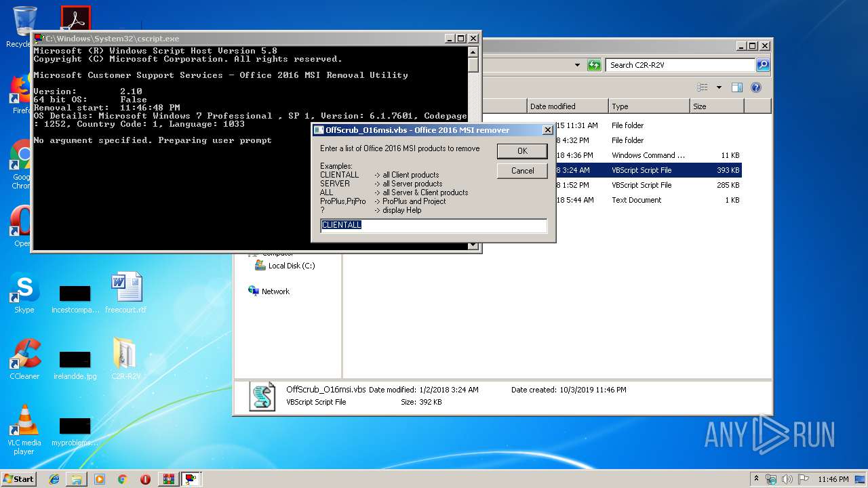868x488 pixels.
Task: Select File folder row dated 4:32 PM
Action: tap(648, 140)
